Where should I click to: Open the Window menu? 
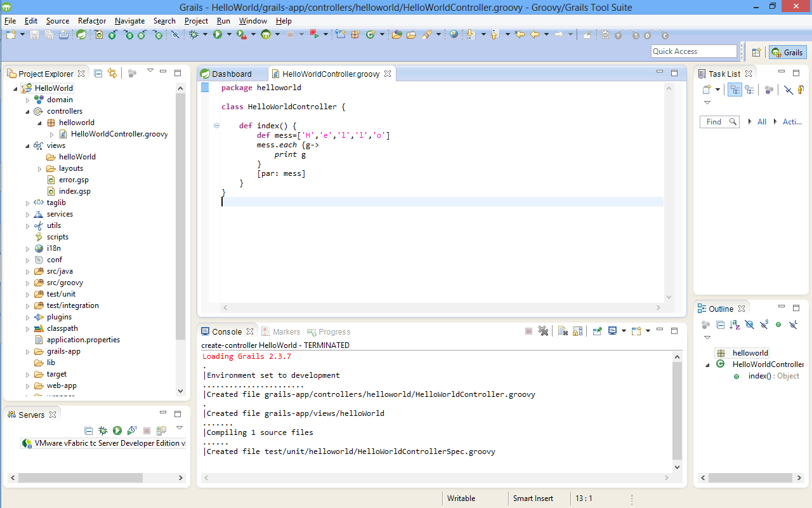[x=253, y=21]
